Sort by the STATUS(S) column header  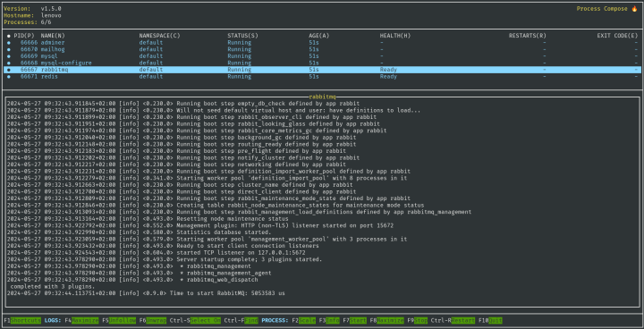pyautogui.click(x=242, y=36)
